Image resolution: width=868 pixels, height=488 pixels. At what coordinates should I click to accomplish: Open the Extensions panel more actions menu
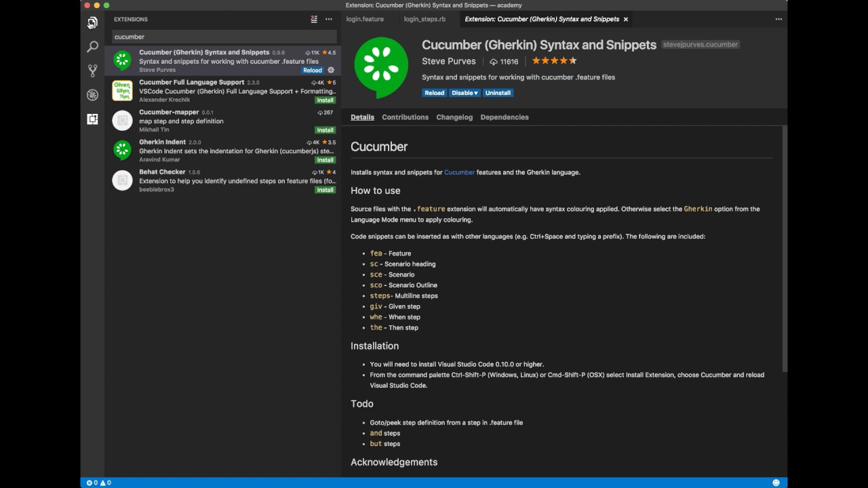coord(329,20)
